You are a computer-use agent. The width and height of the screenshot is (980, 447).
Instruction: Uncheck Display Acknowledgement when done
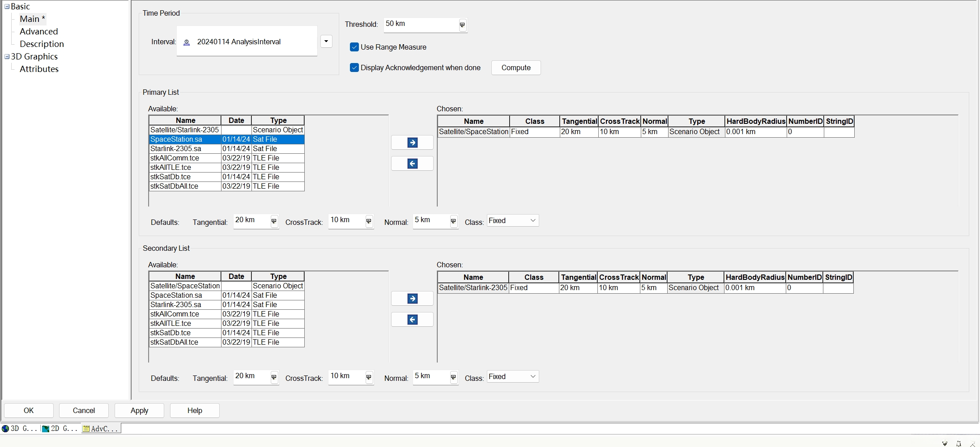(x=354, y=67)
